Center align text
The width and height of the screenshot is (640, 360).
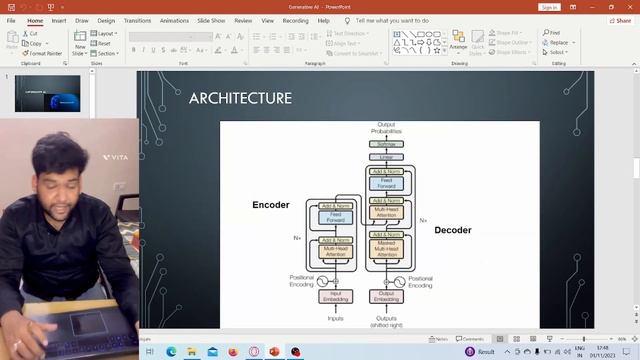[267, 50]
